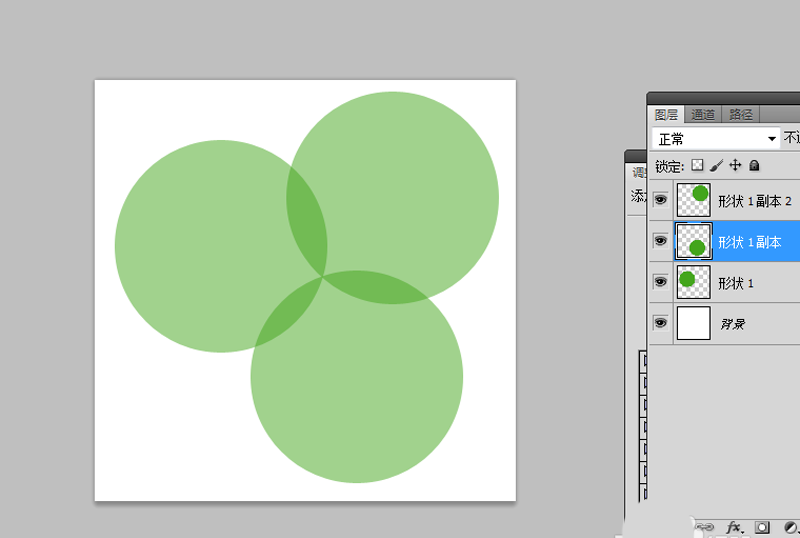Switch to the 通道 tab
The width and height of the screenshot is (800, 538).
click(703, 115)
